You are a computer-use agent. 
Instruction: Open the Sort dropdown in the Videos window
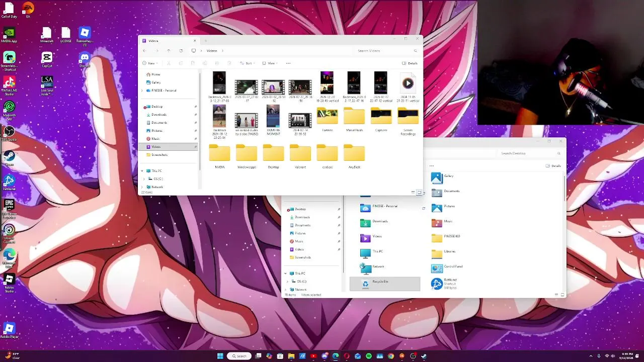247,63
